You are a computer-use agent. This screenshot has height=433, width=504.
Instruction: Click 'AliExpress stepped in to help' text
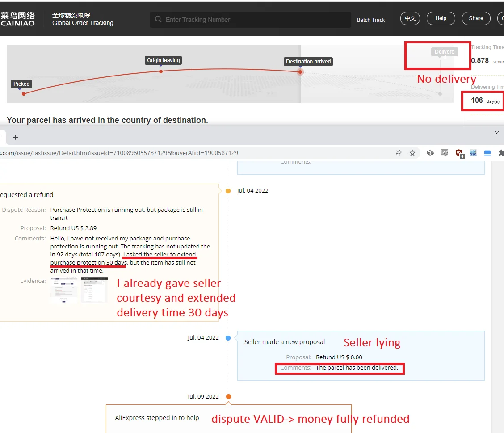[x=157, y=418]
